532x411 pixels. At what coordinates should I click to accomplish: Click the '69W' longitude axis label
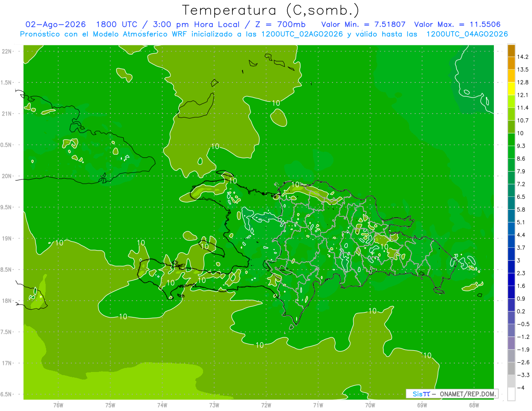click(x=422, y=405)
